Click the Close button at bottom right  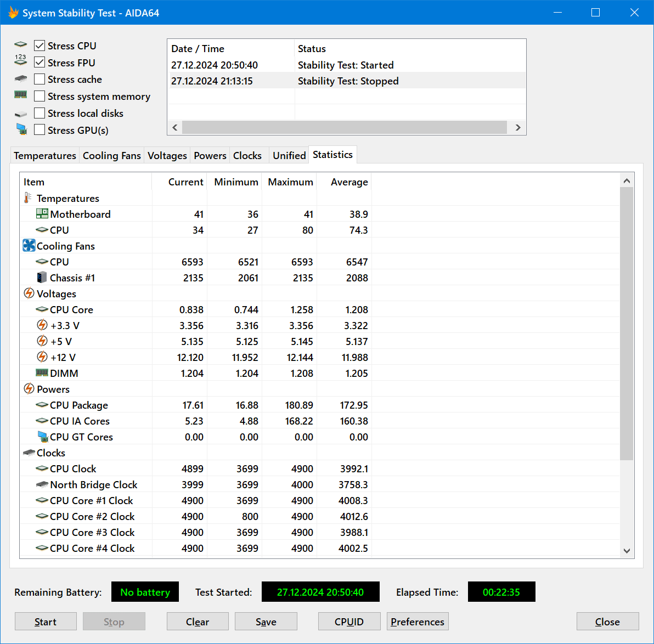608,622
